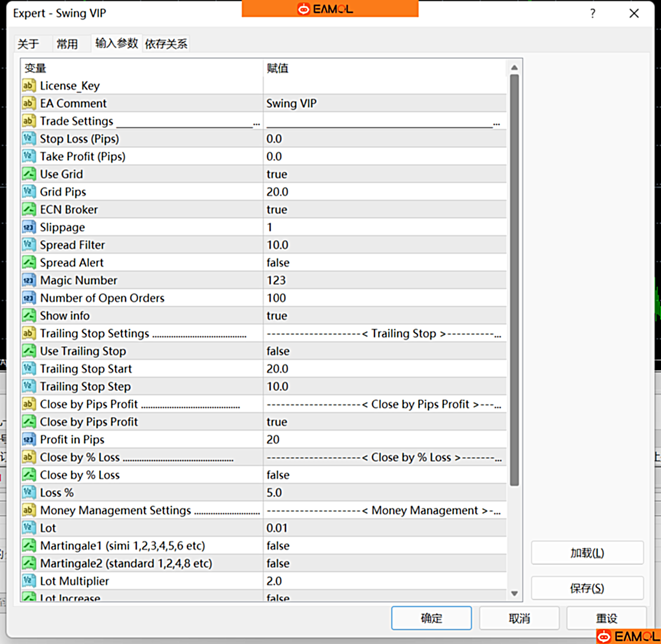The width and height of the screenshot is (661, 644).
Task: Open the help question mark button
Action: pyautogui.click(x=593, y=14)
